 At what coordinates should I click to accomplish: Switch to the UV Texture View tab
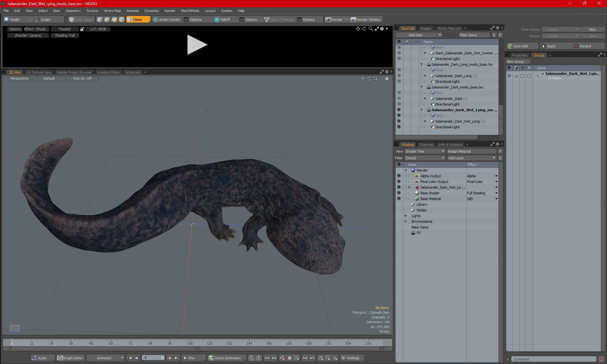click(39, 72)
